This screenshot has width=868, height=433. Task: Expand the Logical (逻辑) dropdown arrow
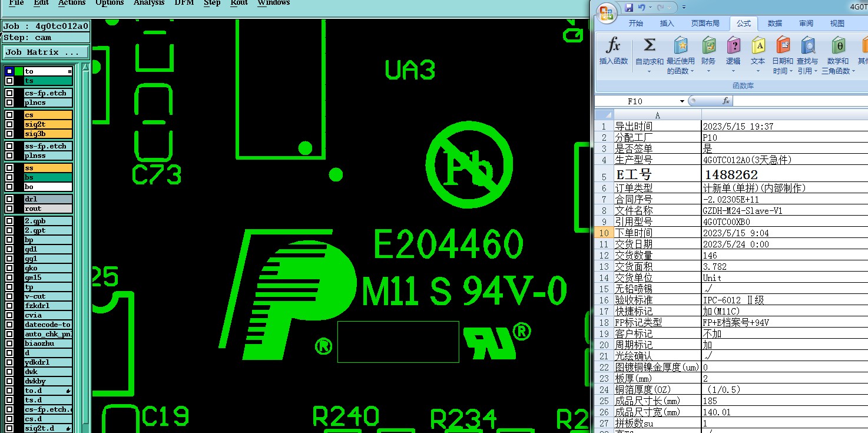[733, 71]
